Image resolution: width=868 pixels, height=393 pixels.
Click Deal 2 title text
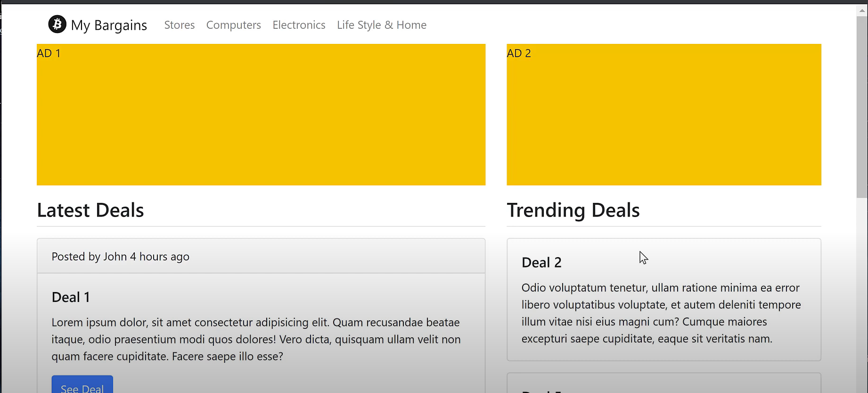pyautogui.click(x=541, y=262)
